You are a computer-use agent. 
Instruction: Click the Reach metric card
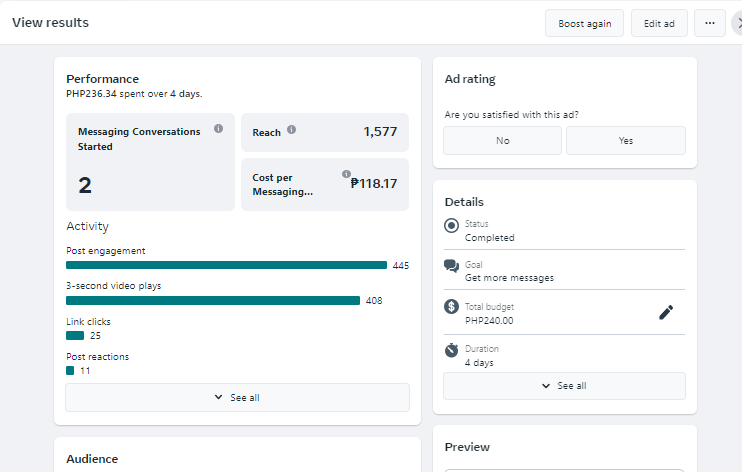click(325, 132)
